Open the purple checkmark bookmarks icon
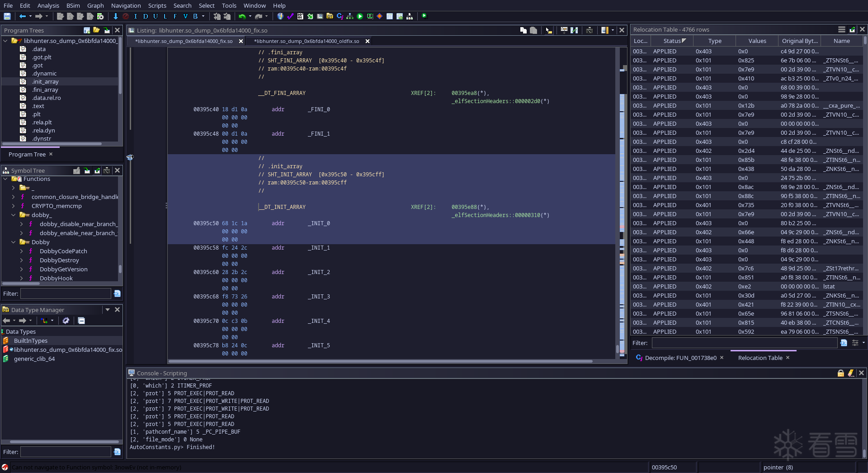868x473 pixels. [290, 16]
